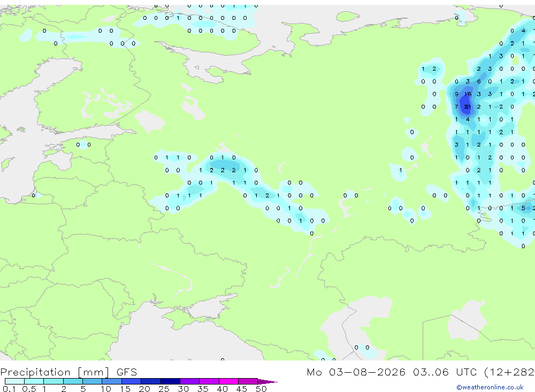535x392 pixels.
Task: Pick the 15–20 mm legend color swatch
Action: click(132, 381)
